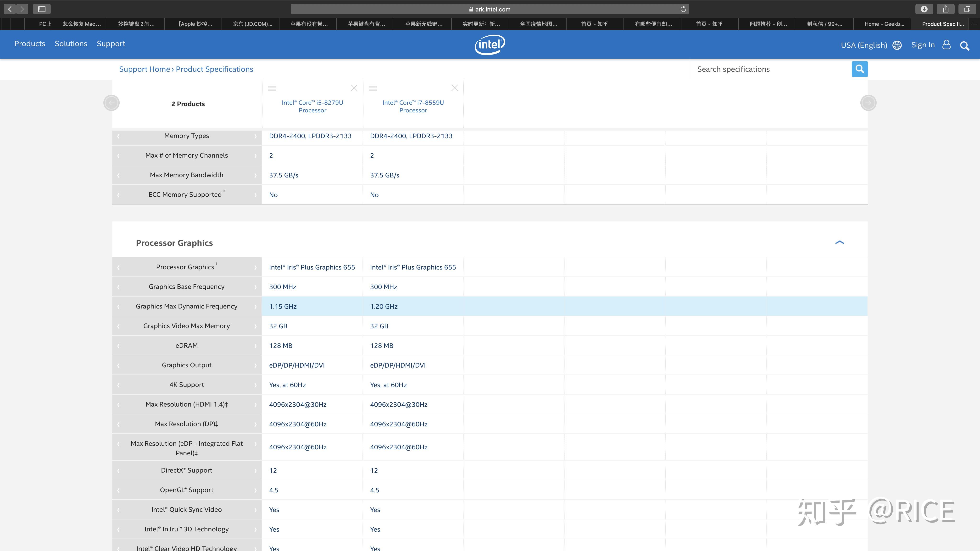Click the Search specifications input field
This screenshot has height=551, width=980.
click(770, 69)
